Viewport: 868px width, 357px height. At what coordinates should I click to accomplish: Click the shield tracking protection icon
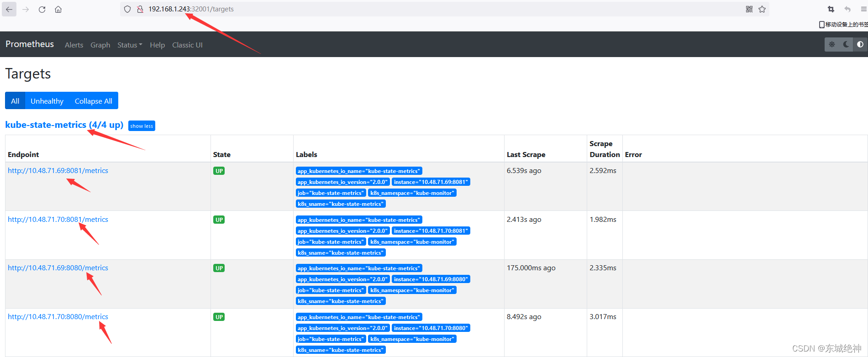[127, 9]
